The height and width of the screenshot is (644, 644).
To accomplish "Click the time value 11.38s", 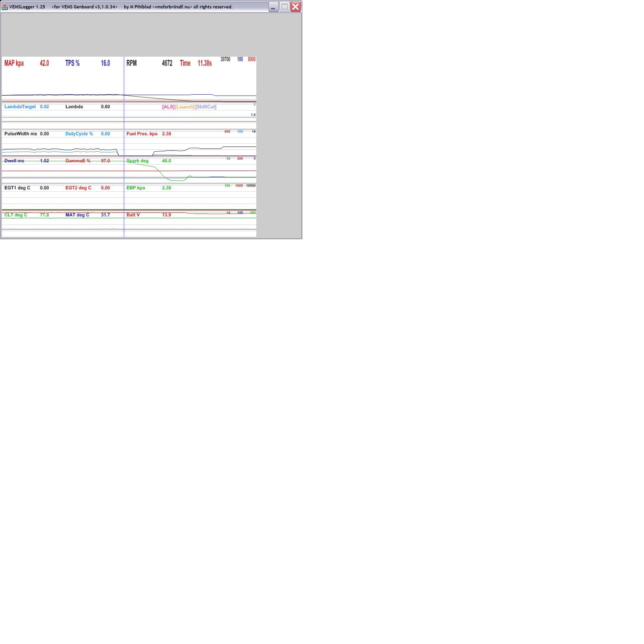I will click(x=205, y=63).
